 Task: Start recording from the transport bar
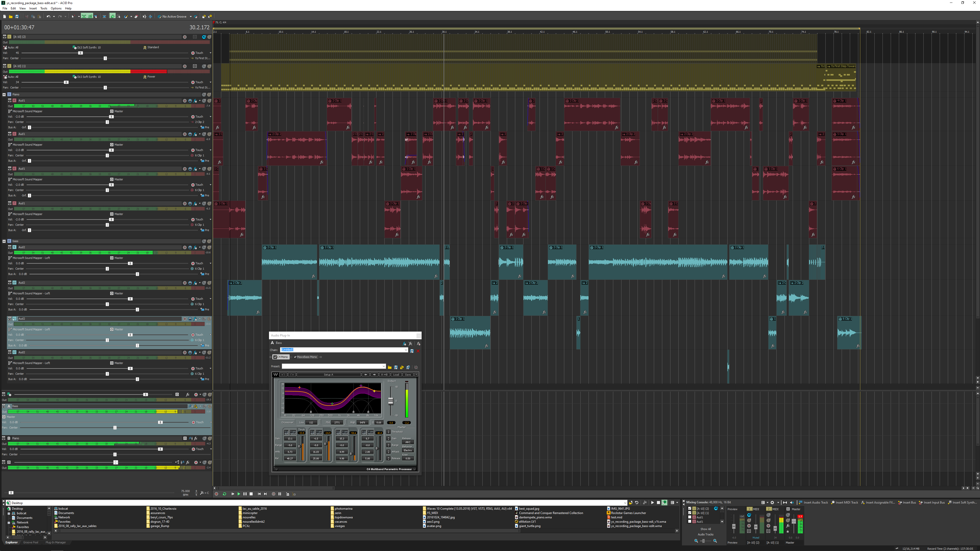[x=216, y=494]
